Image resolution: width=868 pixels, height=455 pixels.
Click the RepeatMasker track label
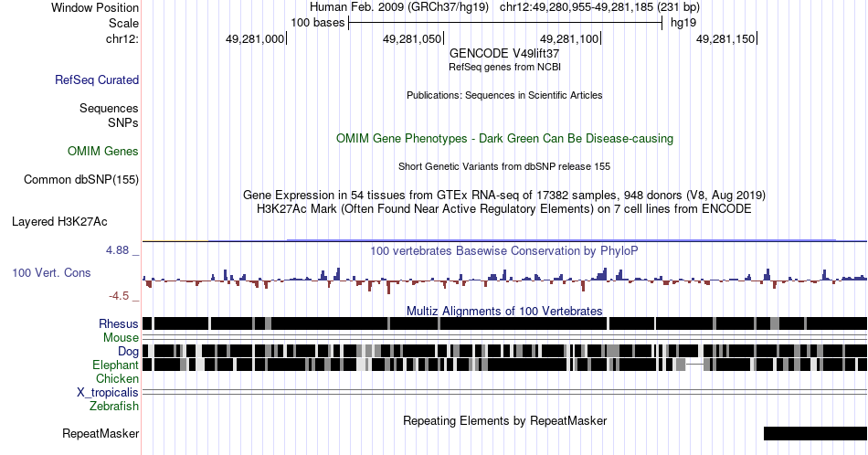pos(101,434)
